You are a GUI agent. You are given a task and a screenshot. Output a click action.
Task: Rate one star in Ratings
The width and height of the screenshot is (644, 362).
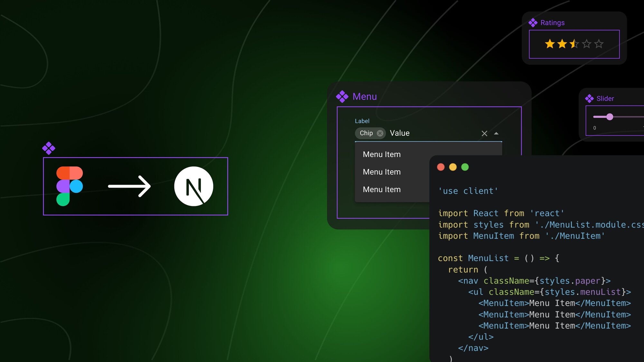550,44
